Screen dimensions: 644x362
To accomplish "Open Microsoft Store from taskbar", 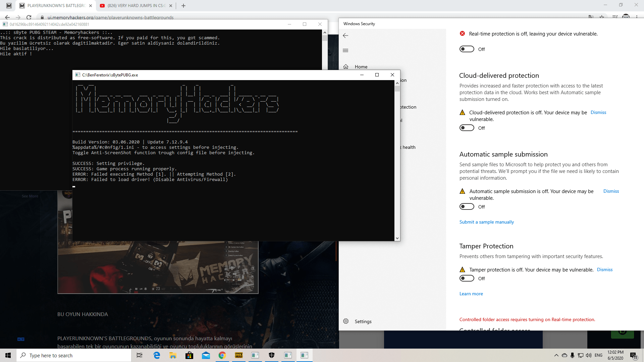I will (190, 355).
